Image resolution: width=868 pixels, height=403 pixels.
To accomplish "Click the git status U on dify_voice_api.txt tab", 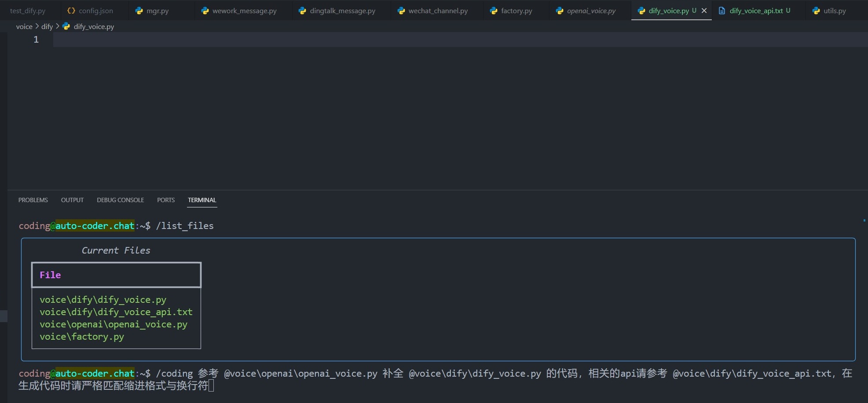I will point(788,10).
